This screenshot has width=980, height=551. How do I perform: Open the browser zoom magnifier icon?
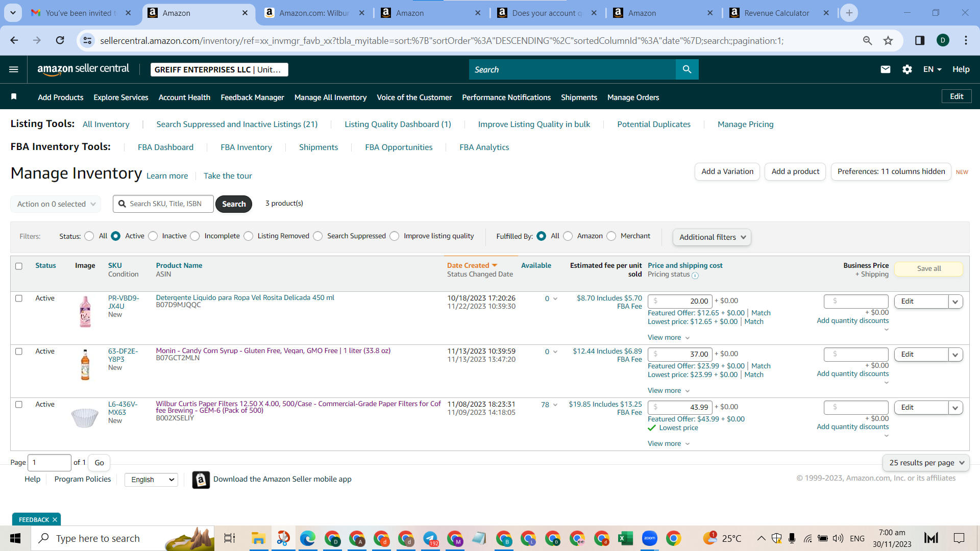click(867, 40)
